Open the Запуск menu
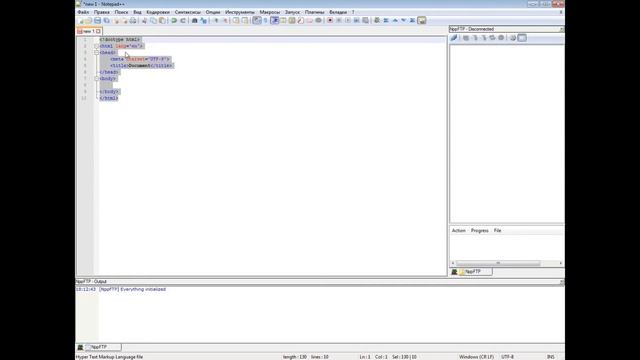 point(292,12)
